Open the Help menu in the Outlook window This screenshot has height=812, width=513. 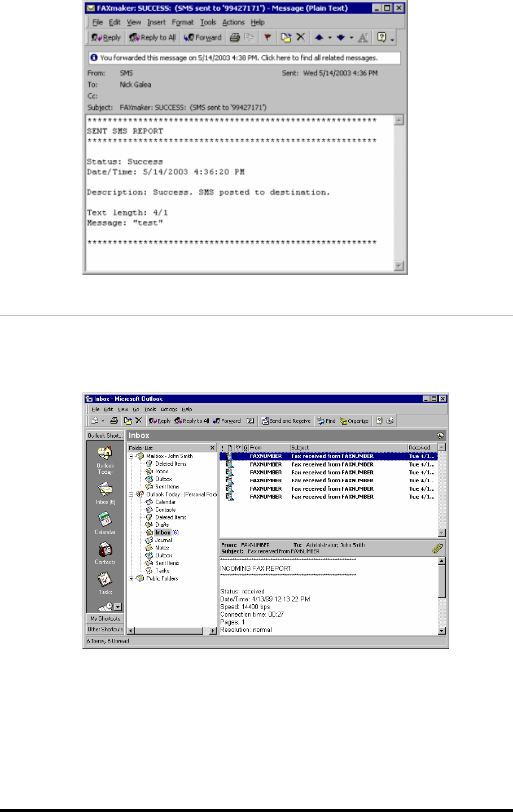[x=187, y=409]
